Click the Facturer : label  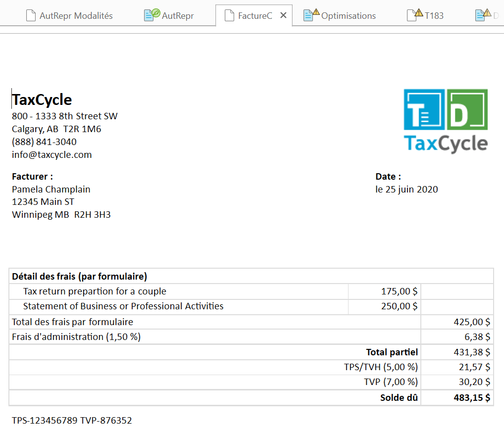click(x=32, y=176)
